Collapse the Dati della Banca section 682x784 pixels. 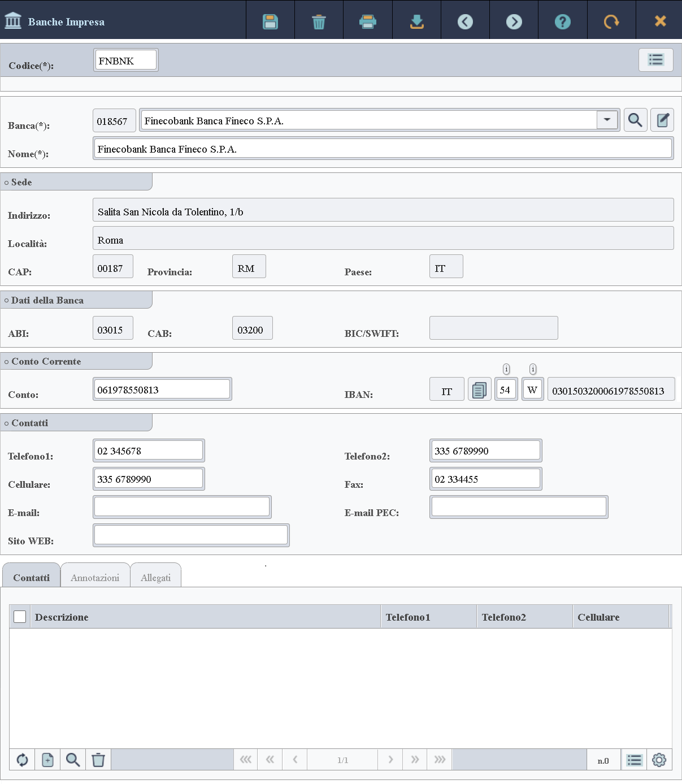tap(76, 300)
